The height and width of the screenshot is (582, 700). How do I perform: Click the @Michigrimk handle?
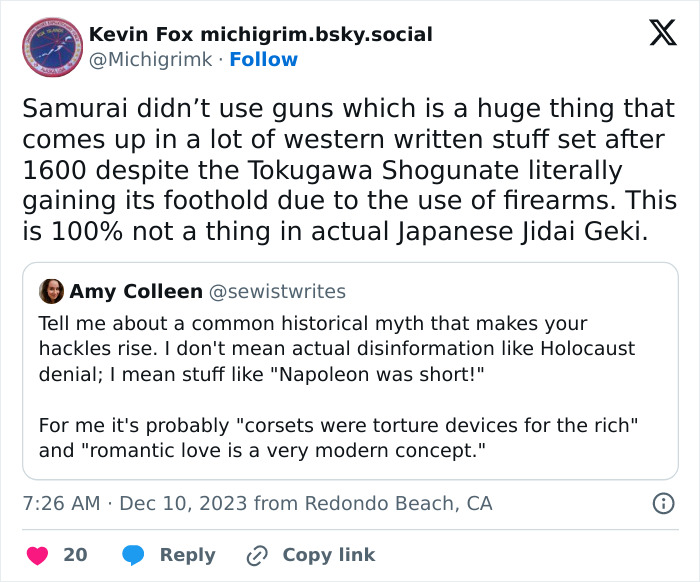(x=151, y=59)
